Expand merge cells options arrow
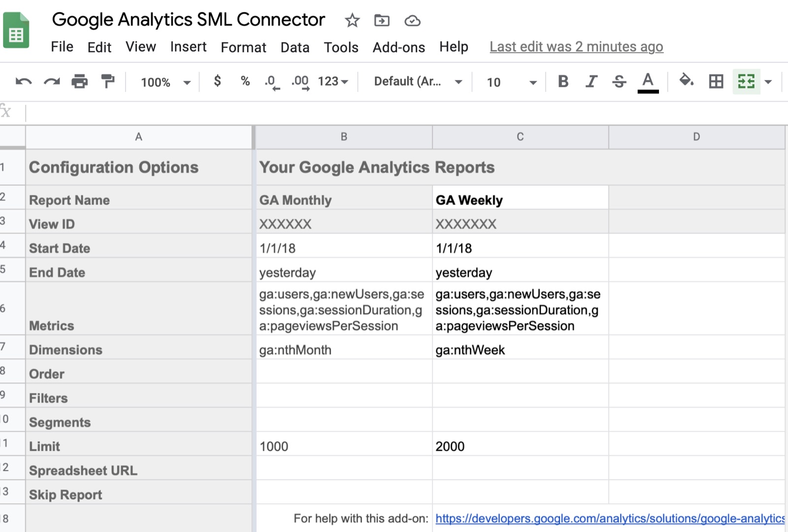Image resolution: width=788 pixels, height=532 pixels. pos(768,82)
